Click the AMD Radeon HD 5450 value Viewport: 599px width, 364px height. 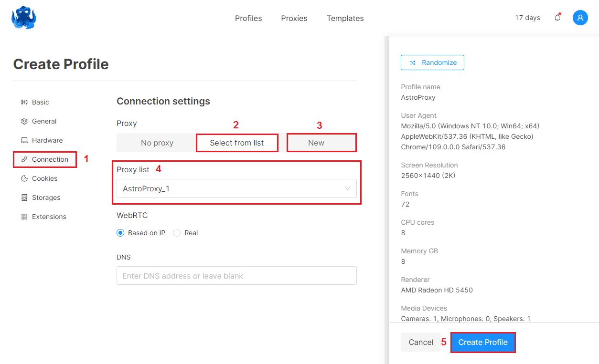[437, 290]
